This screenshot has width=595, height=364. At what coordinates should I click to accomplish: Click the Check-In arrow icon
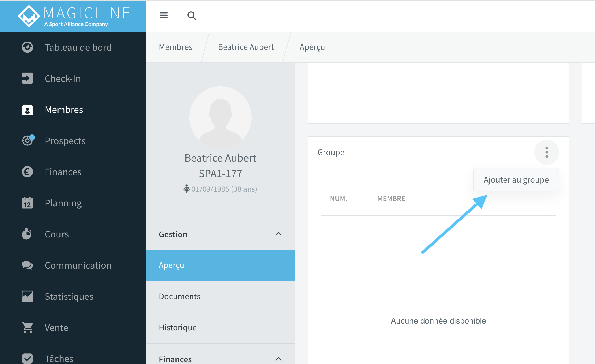(x=27, y=78)
